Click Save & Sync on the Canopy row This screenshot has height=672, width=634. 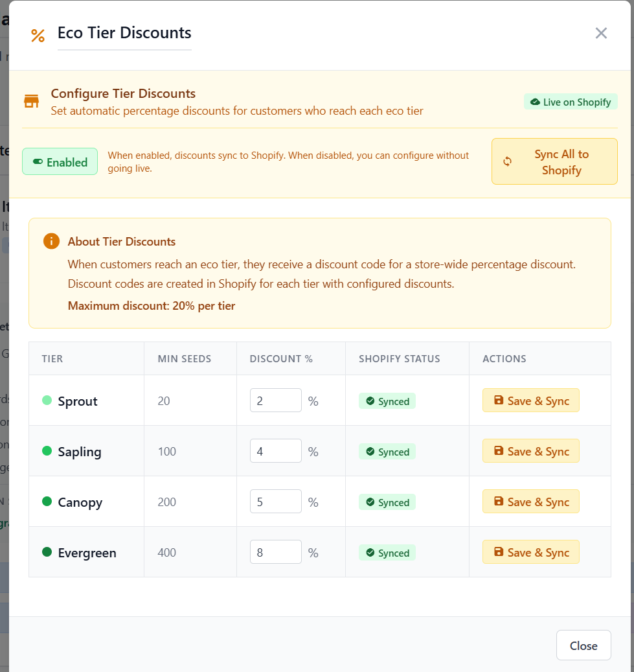531,501
